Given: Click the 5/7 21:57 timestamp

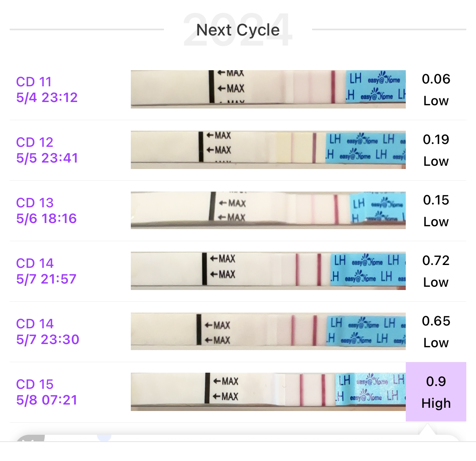Looking at the screenshot, I should point(46,279).
